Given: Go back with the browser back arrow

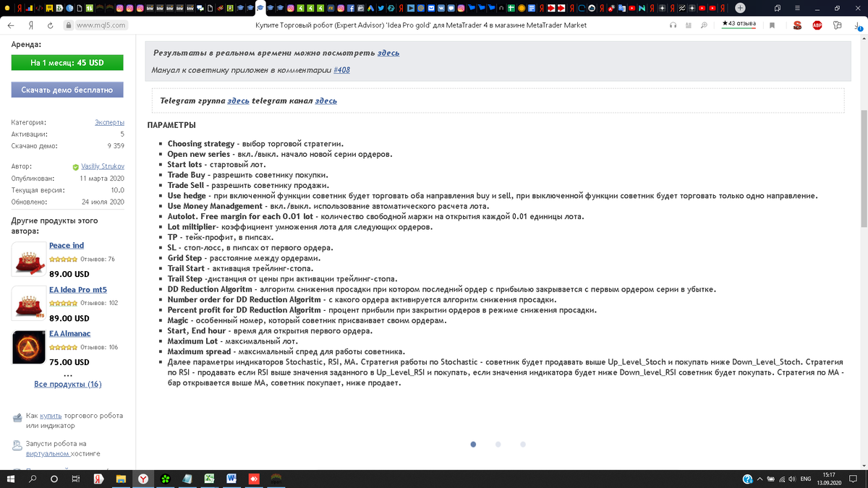Looking at the screenshot, I should 11,25.
